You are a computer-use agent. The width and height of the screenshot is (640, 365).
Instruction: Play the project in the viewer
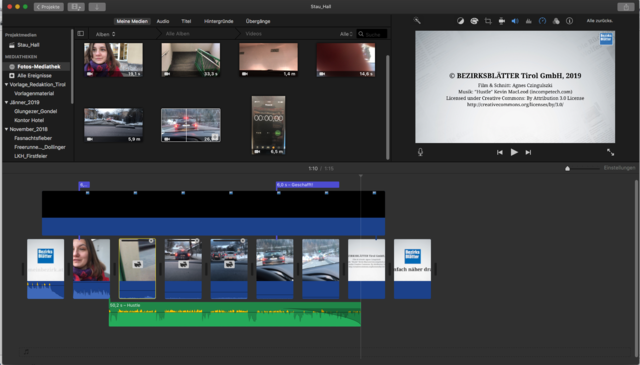514,152
